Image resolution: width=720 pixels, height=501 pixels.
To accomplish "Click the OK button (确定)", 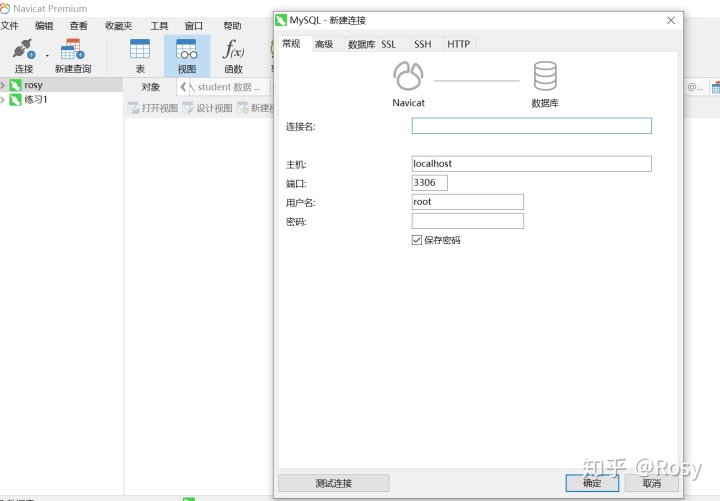I will click(592, 483).
